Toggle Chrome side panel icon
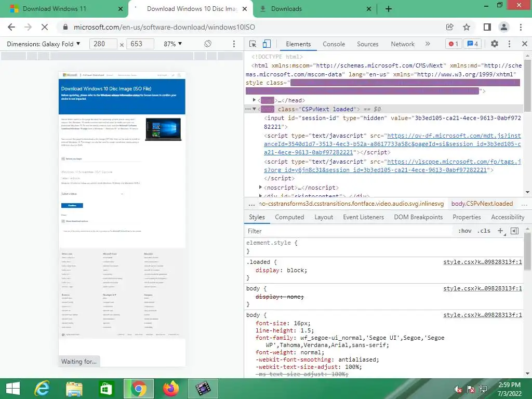The image size is (532, 399). pyautogui.click(x=487, y=27)
